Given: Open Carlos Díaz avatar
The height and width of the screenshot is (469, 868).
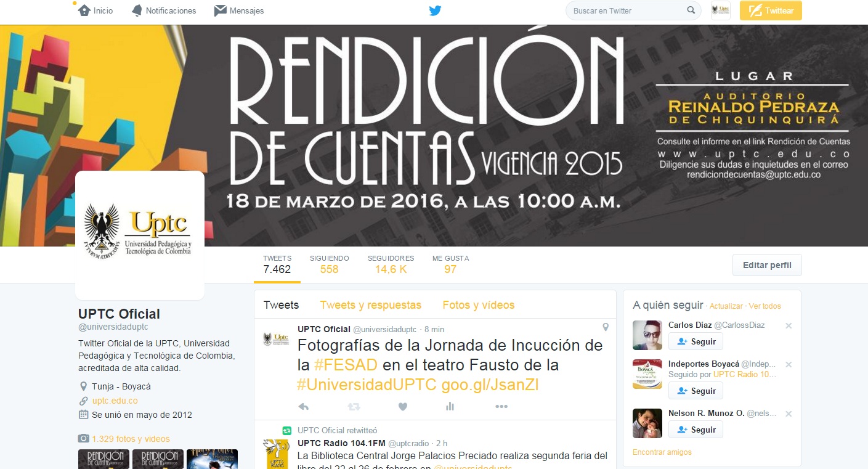Looking at the screenshot, I should [x=647, y=335].
